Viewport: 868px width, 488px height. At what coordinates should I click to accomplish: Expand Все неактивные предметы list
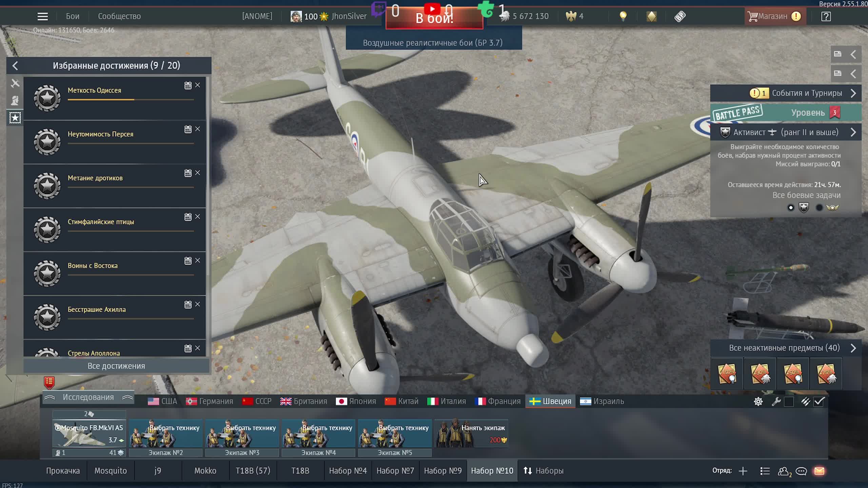[x=853, y=348]
